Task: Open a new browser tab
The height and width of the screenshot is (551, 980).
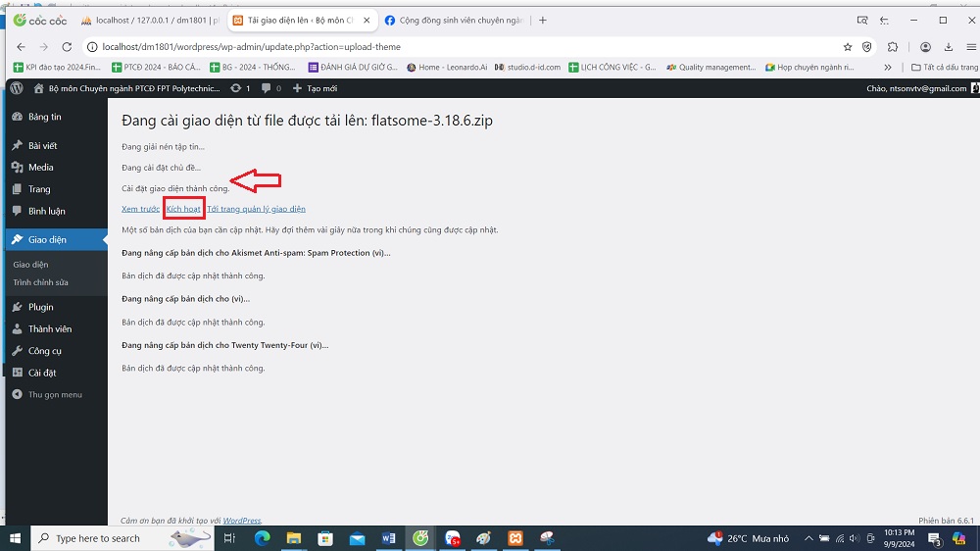Action: tap(543, 20)
